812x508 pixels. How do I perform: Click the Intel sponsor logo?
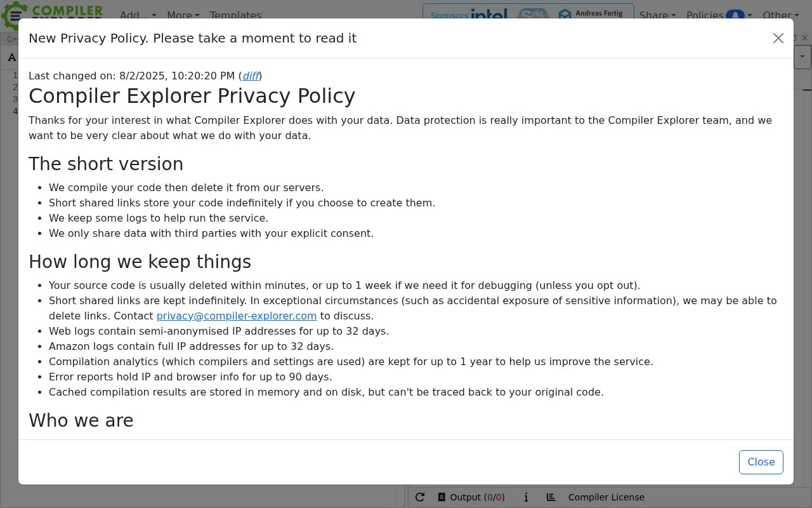pos(488,14)
